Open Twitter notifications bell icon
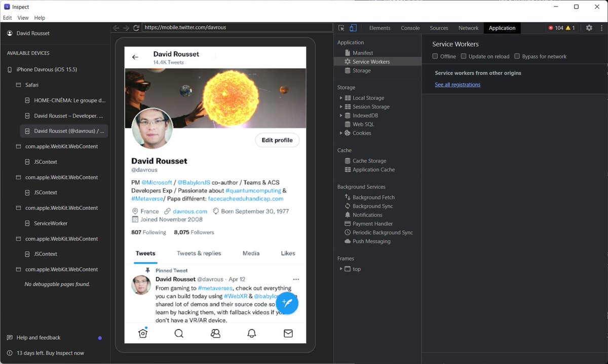608x364 pixels. coord(252,333)
